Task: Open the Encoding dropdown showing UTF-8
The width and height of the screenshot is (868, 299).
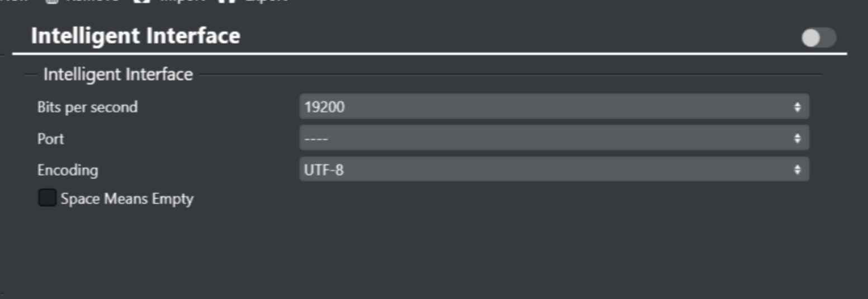Action: pos(554,169)
